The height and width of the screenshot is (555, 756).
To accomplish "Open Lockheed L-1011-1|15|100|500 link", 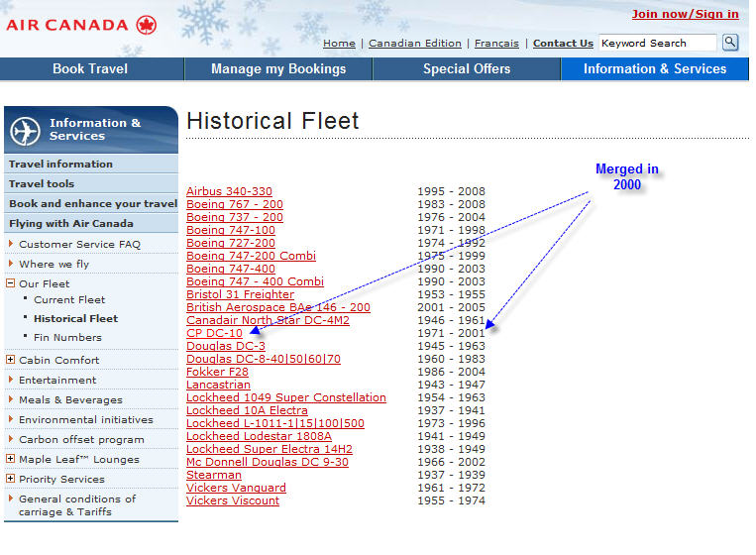I will coord(275,423).
